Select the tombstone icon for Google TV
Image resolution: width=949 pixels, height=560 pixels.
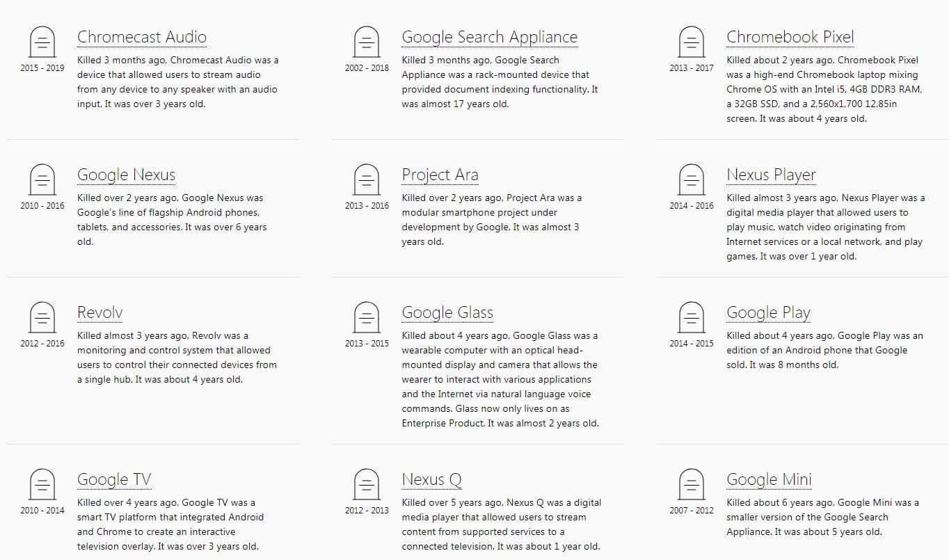tap(42, 485)
